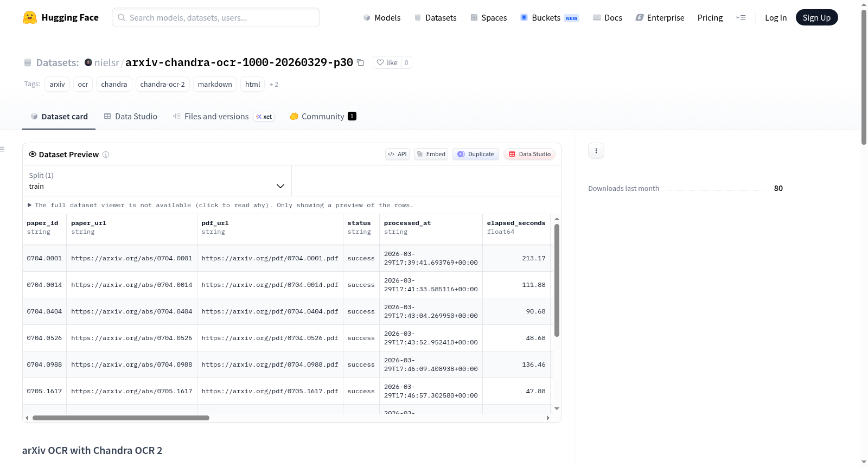Select the chandra-ocr-2 tag

pyautogui.click(x=163, y=85)
